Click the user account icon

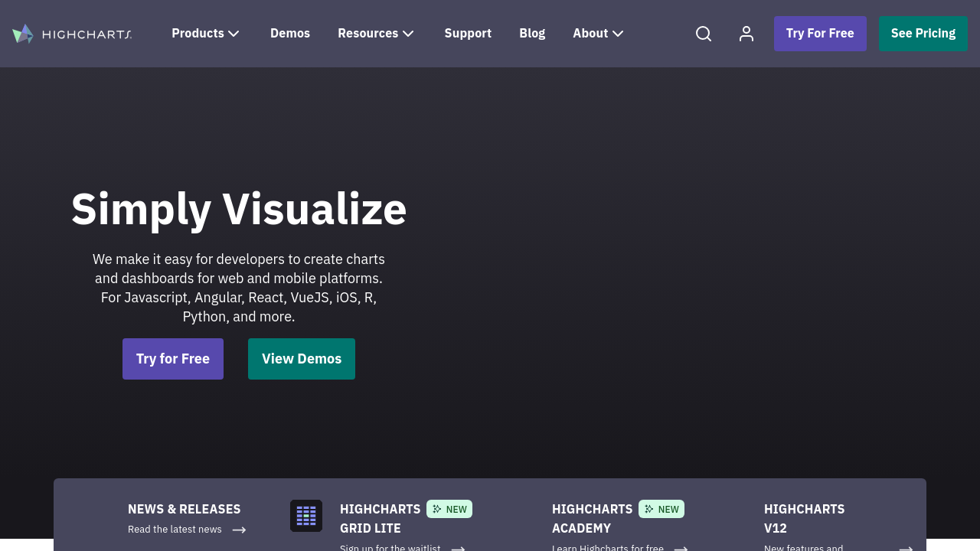click(x=746, y=34)
